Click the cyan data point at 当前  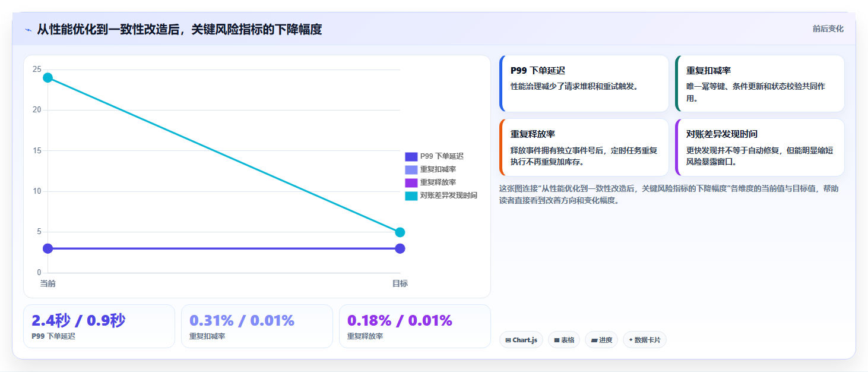click(48, 78)
